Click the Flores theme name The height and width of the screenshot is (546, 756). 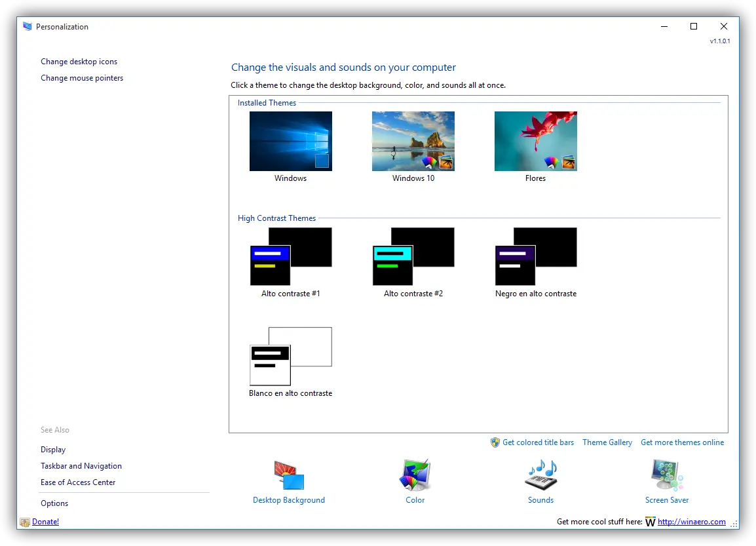(x=536, y=178)
